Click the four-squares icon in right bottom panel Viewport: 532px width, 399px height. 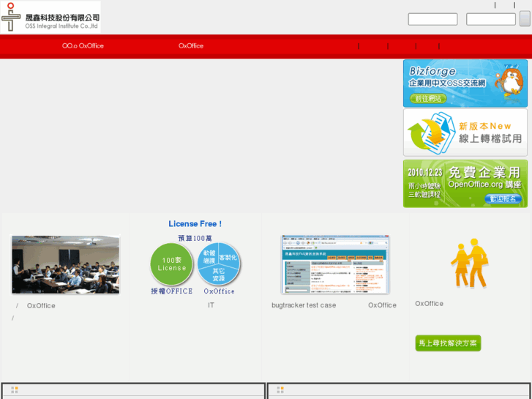coord(280,389)
